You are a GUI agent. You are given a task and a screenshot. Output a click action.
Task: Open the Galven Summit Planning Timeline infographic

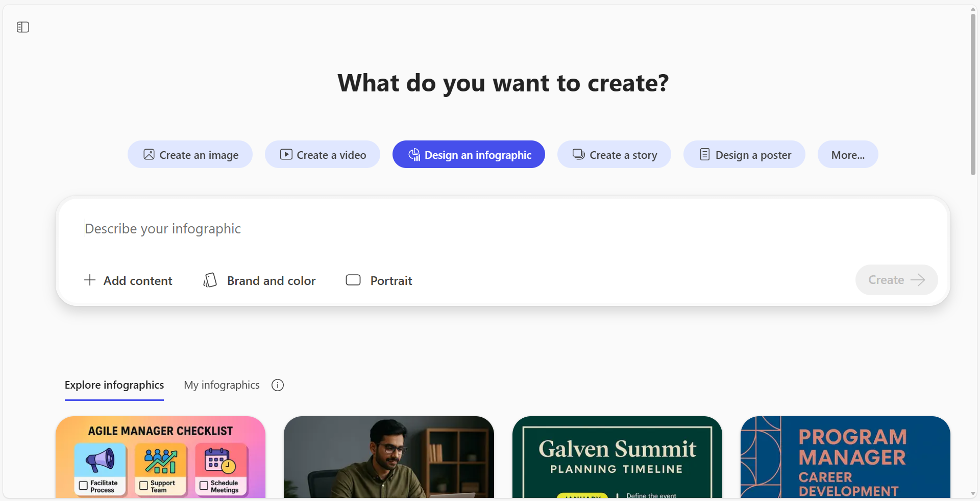pos(617,457)
